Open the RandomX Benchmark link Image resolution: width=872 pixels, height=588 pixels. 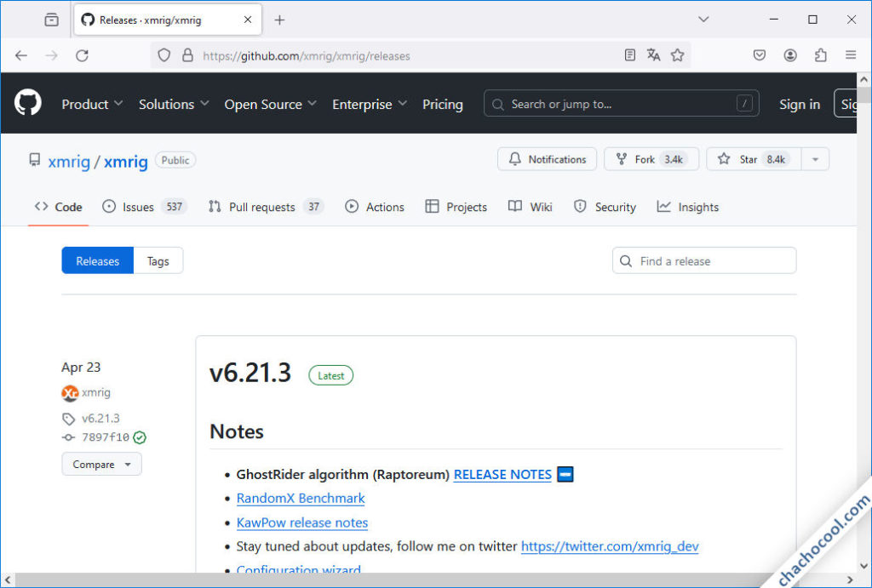[301, 499]
